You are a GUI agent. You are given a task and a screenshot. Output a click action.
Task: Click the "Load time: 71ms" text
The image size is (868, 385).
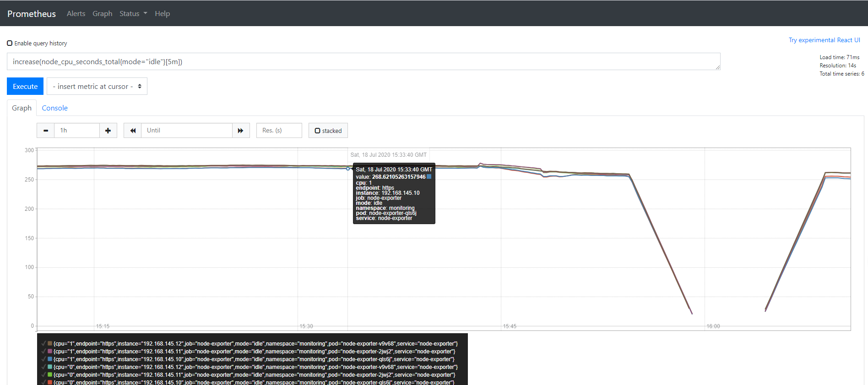pyautogui.click(x=840, y=57)
